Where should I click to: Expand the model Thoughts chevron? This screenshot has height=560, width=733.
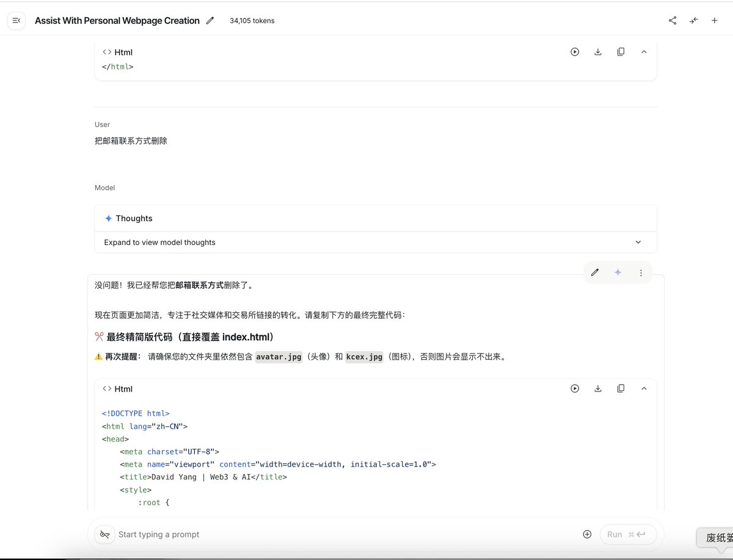click(638, 242)
